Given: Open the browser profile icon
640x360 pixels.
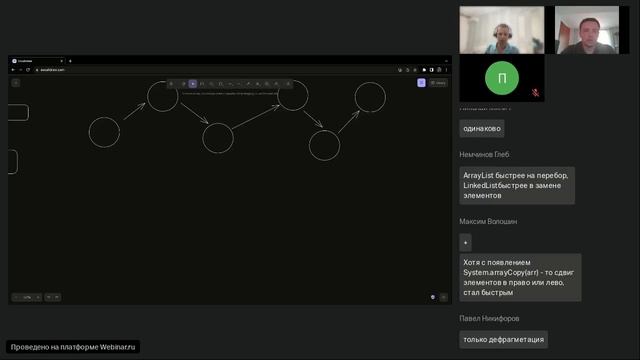Looking at the screenshot, I should click(439, 70).
